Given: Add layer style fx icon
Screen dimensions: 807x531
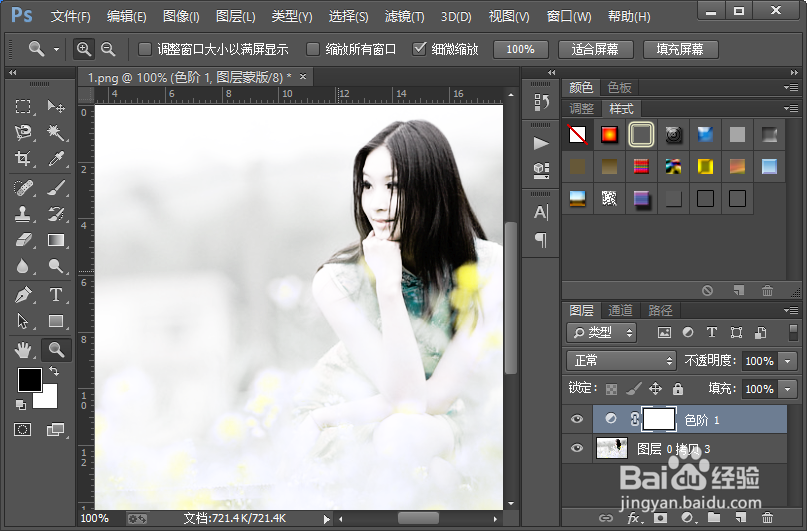Looking at the screenshot, I should (x=634, y=518).
